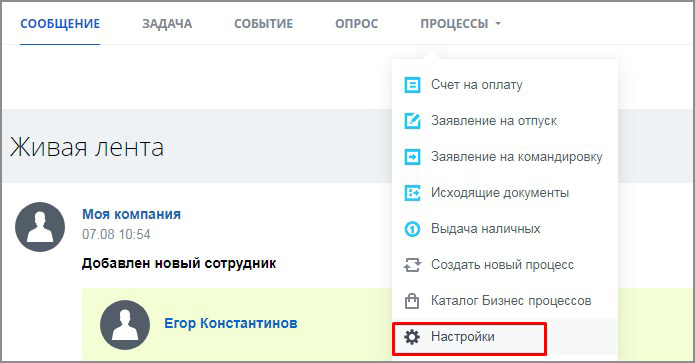Click the Исходящие документы icon
This screenshot has width=695, height=363.
pyautogui.click(x=412, y=193)
